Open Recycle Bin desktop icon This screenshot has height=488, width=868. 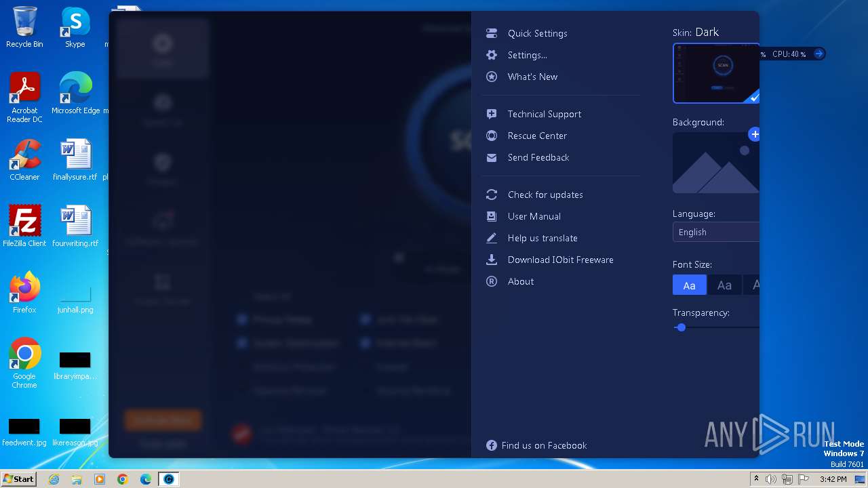coord(24,27)
